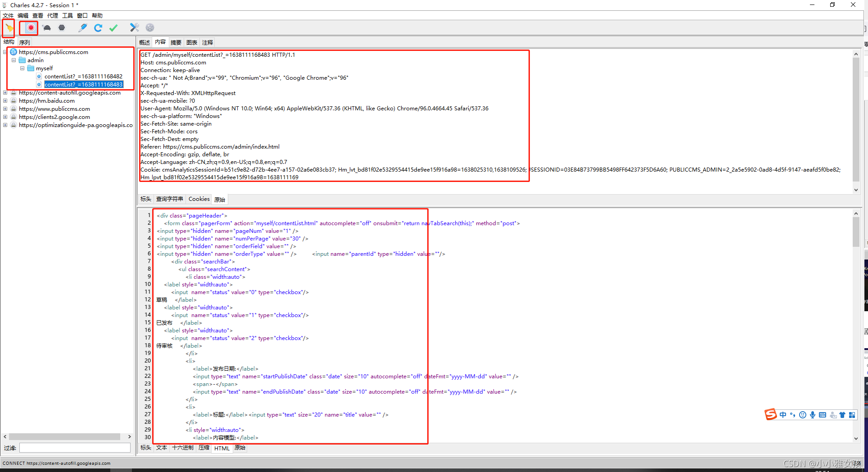This screenshot has width=868, height=472.
Task: Select https://www.publiccms.com tree row
Action: (x=54, y=109)
